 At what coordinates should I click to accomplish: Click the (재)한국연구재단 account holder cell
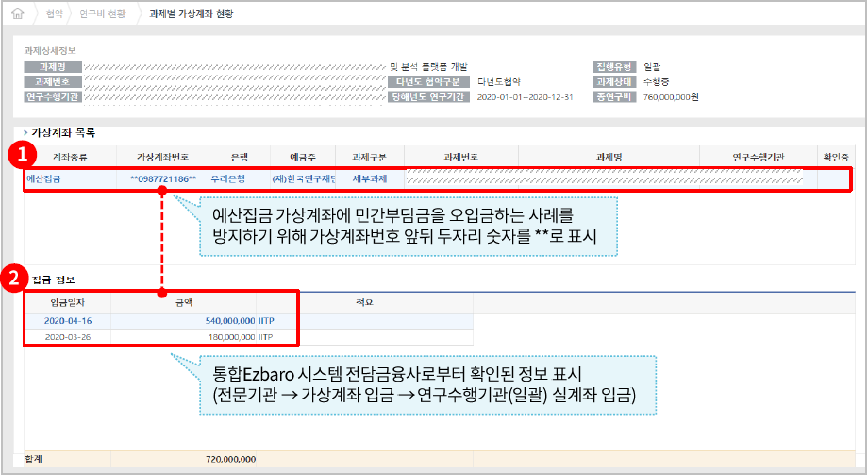click(x=304, y=179)
